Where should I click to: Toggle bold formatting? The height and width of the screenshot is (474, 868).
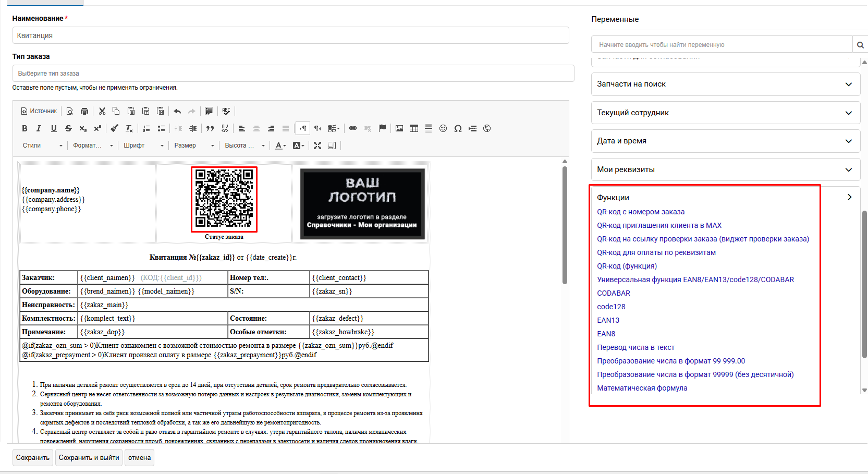click(x=25, y=128)
